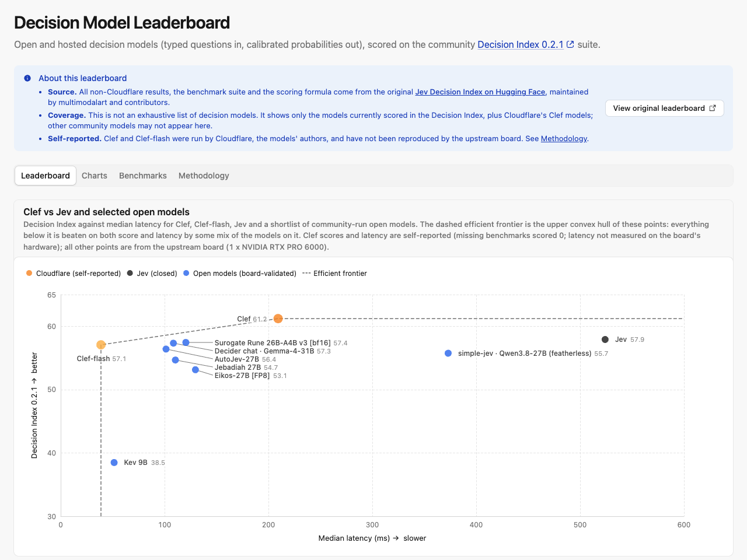
Task: Click the AutoJev-27B 56.4 label
Action: (x=245, y=359)
